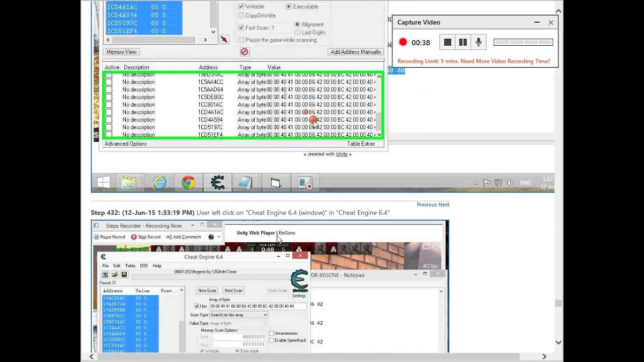Click the network tray icon
Image resolution: width=644 pixels, height=362 pixels.
(498, 183)
